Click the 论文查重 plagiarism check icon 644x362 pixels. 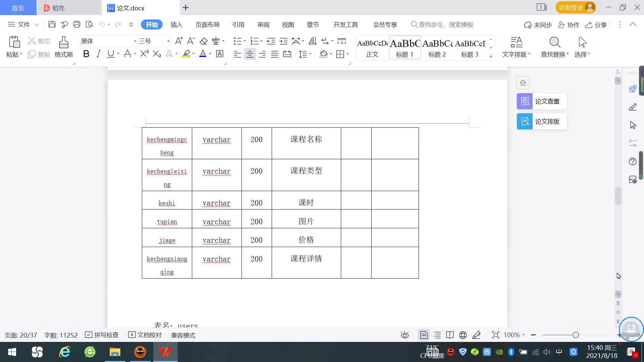pos(525,101)
